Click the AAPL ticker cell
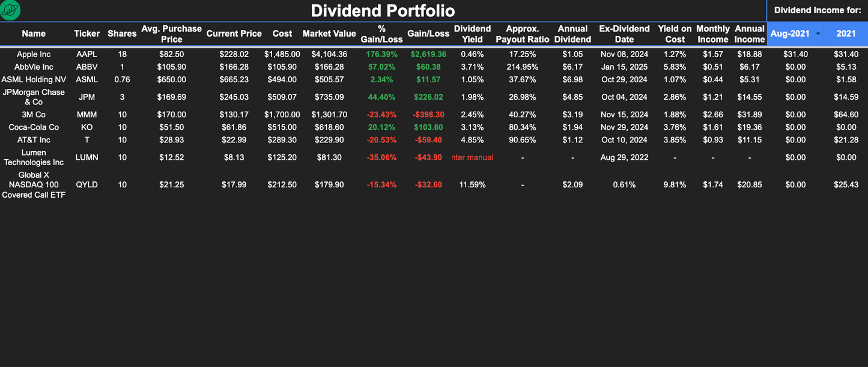 click(x=86, y=54)
